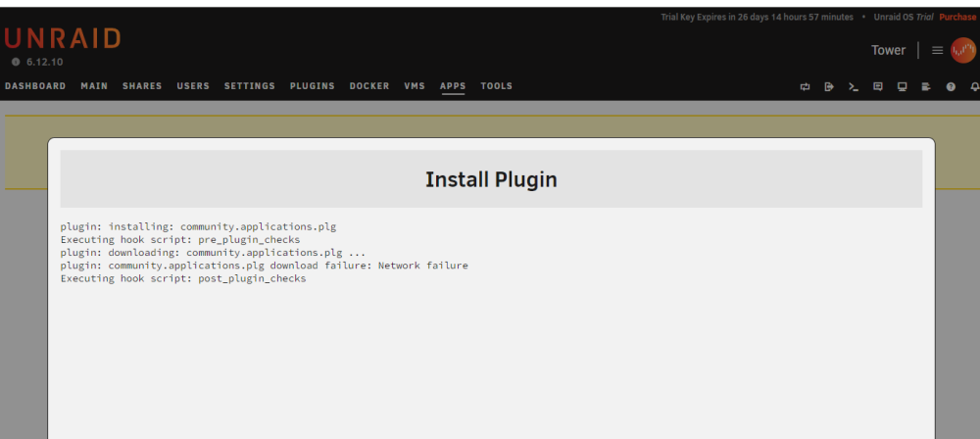Click the 'plugin: downloading' log line
Image resolution: width=980 pixels, height=439 pixels.
tap(213, 253)
